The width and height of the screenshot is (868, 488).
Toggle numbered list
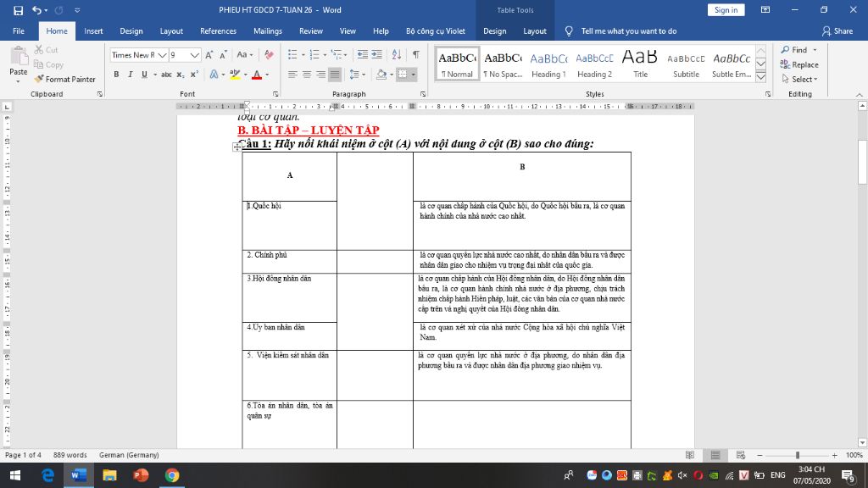coord(314,55)
